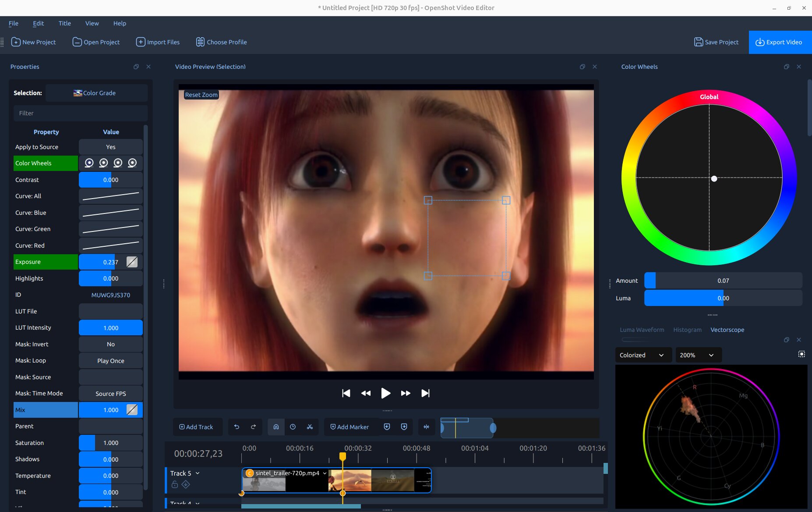The width and height of the screenshot is (812, 512).
Task: Close the Properties panel
Action: (x=148, y=67)
